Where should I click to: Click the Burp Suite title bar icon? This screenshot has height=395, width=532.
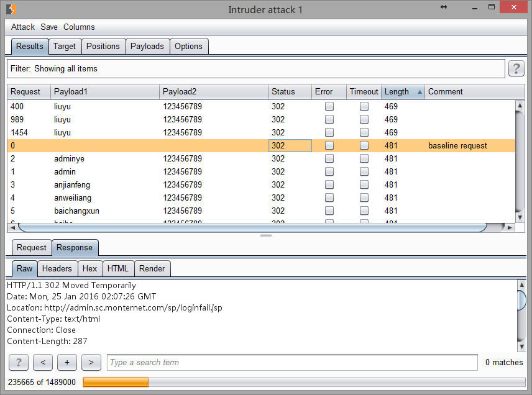pyautogui.click(x=11, y=9)
